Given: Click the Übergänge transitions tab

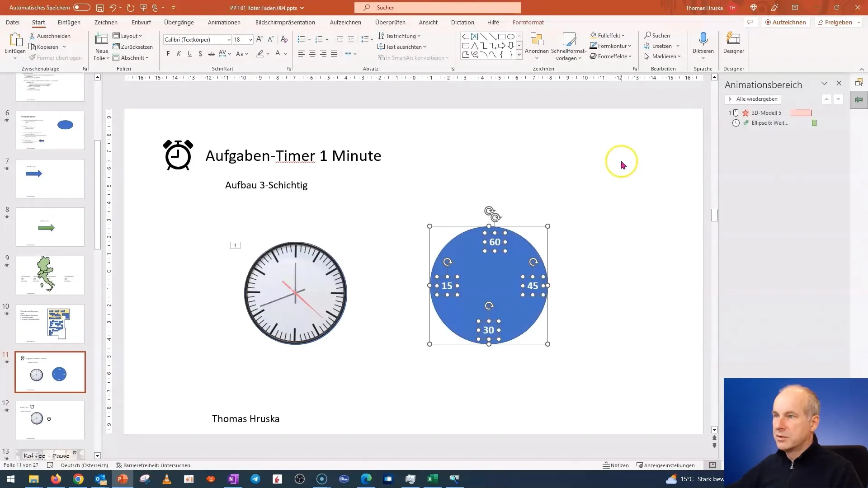Looking at the screenshot, I should (179, 22).
